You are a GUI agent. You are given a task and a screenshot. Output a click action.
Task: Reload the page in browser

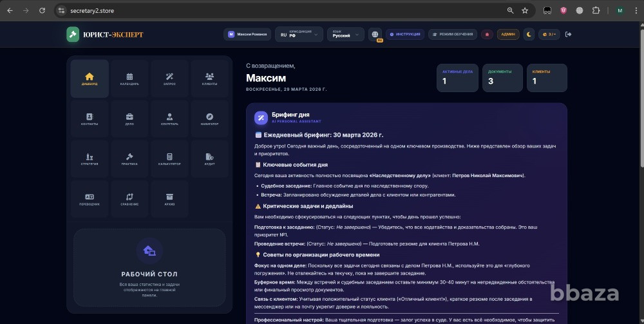[x=42, y=11]
